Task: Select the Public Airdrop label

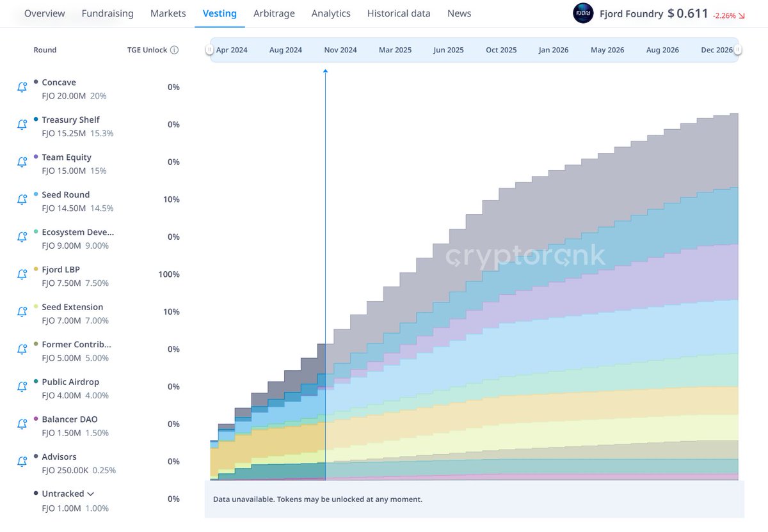Action: [70, 382]
